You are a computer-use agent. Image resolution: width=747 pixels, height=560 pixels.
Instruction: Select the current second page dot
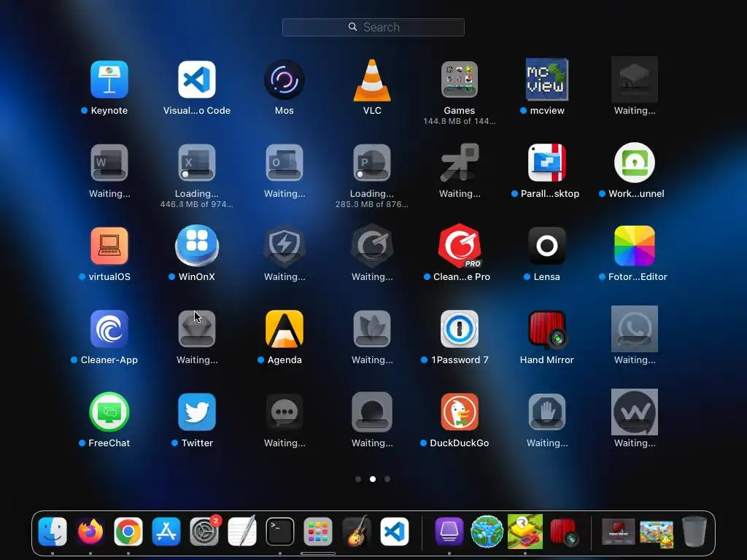point(373,479)
